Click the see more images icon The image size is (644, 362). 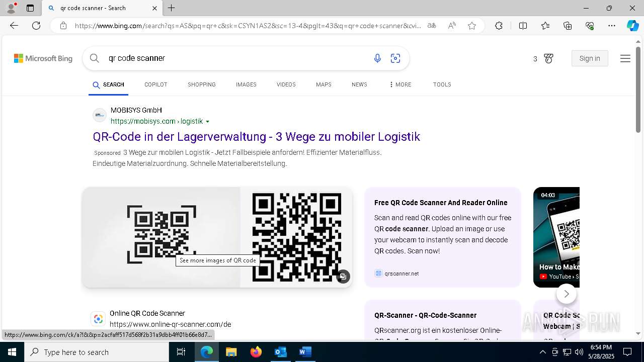[x=343, y=277]
